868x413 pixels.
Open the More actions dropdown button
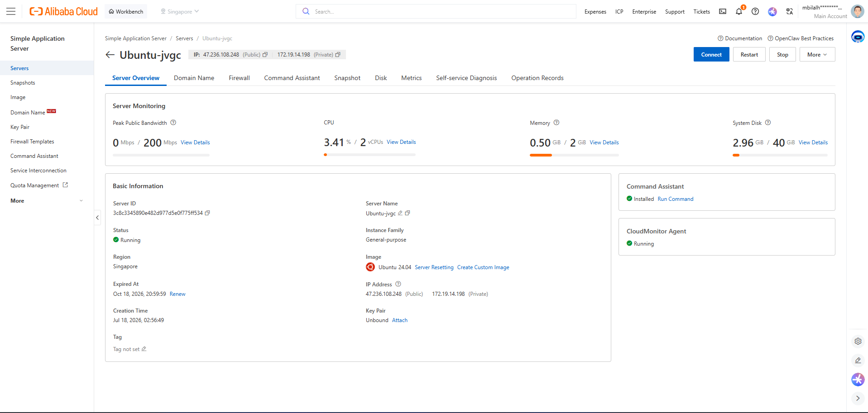[x=817, y=55]
